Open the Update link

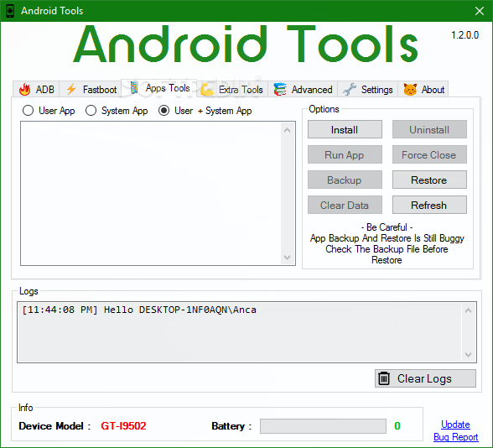click(x=455, y=425)
